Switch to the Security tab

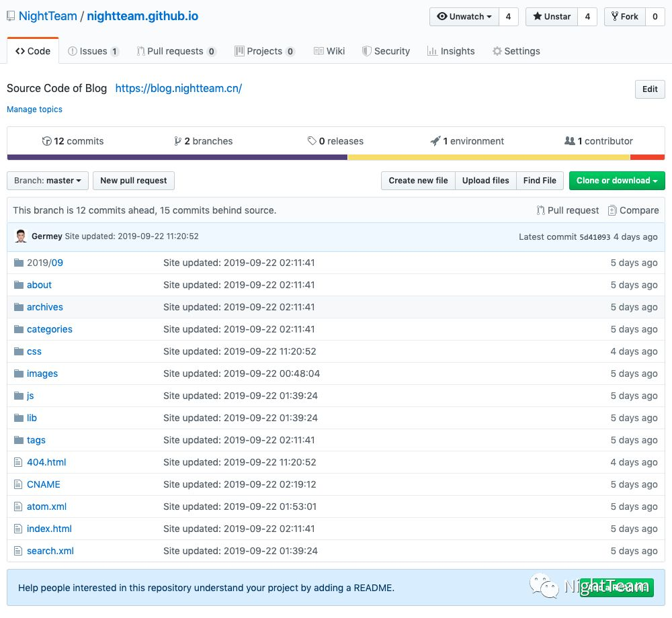(x=386, y=51)
